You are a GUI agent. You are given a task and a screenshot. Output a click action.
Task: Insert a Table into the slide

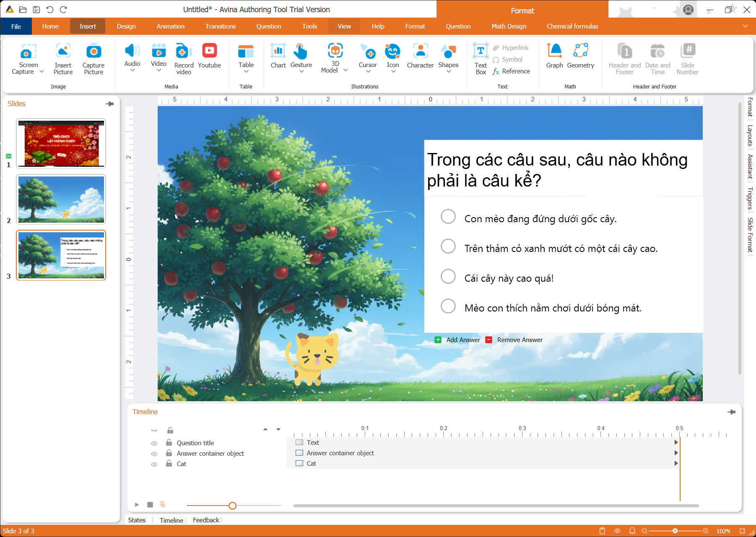click(246, 57)
